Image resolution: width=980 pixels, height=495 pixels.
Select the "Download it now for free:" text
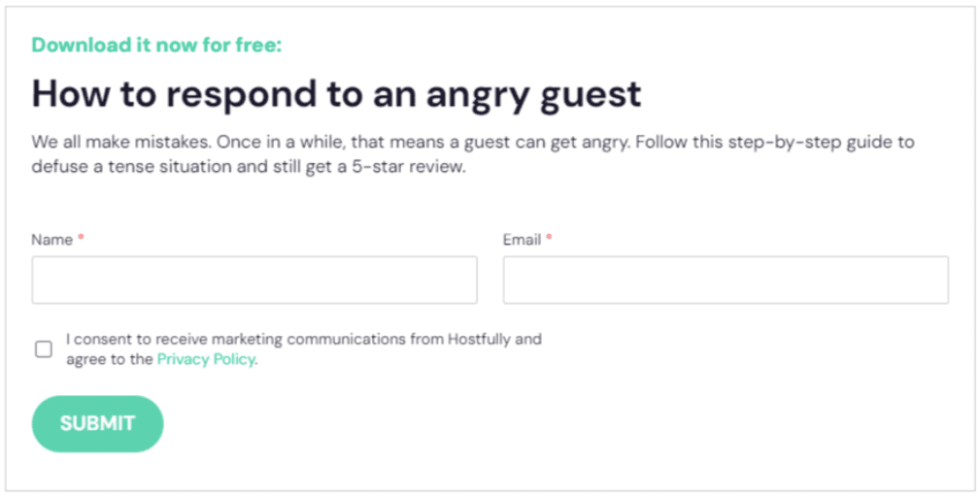[156, 45]
